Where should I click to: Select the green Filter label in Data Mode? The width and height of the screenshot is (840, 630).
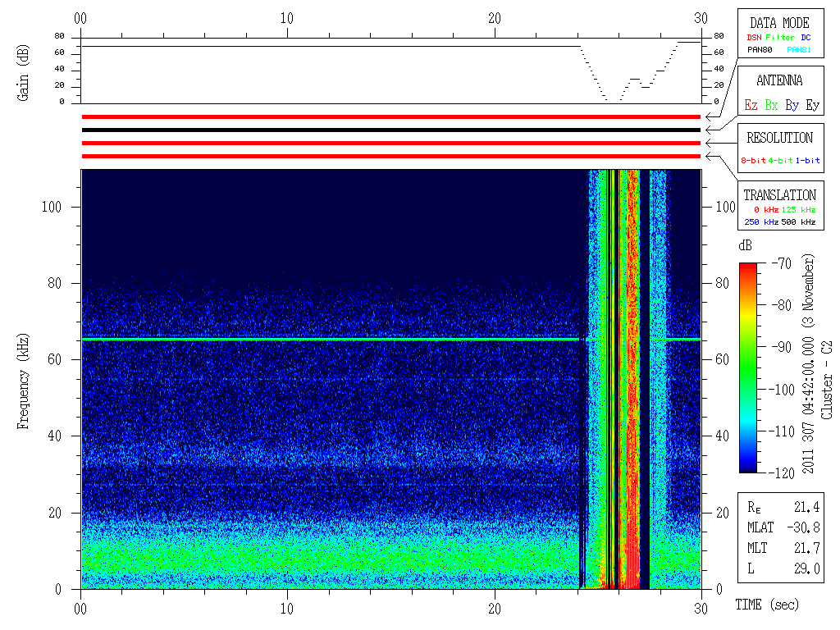point(780,38)
